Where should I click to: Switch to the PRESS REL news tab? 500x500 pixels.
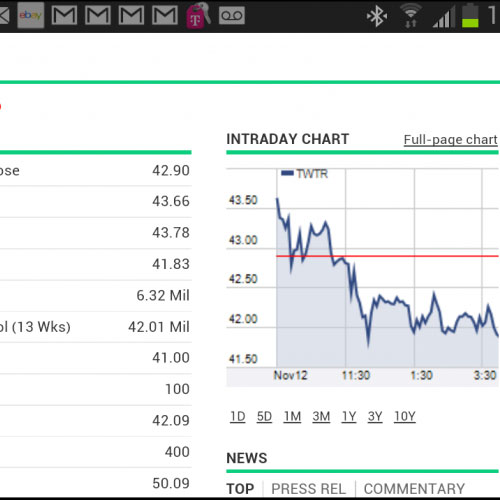tap(309, 489)
